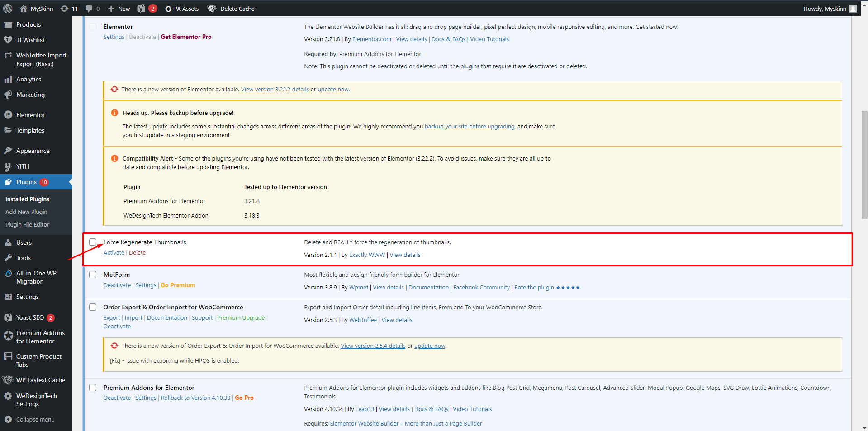Open Elementor plugin Settings link
The height and width of the screenshot is (431, 868).
(x=114, y=37)
